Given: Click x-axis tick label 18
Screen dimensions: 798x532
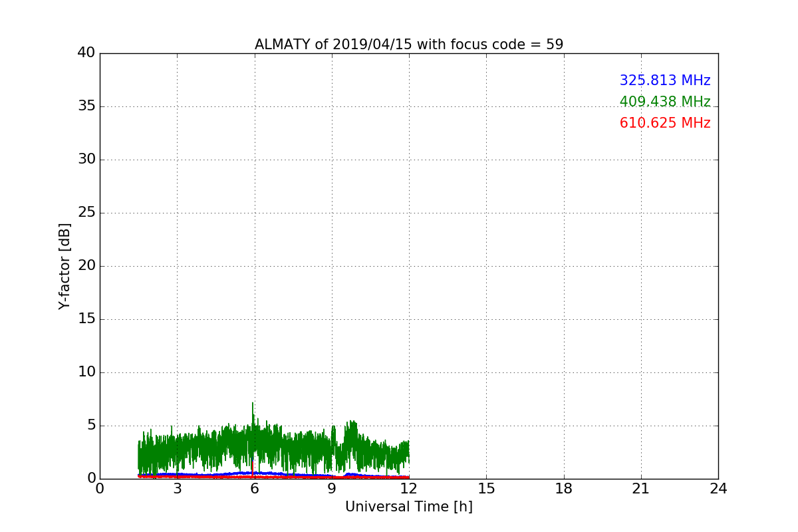Looking at the screenshot, I should pyautogui.click(x=564, y=489).
